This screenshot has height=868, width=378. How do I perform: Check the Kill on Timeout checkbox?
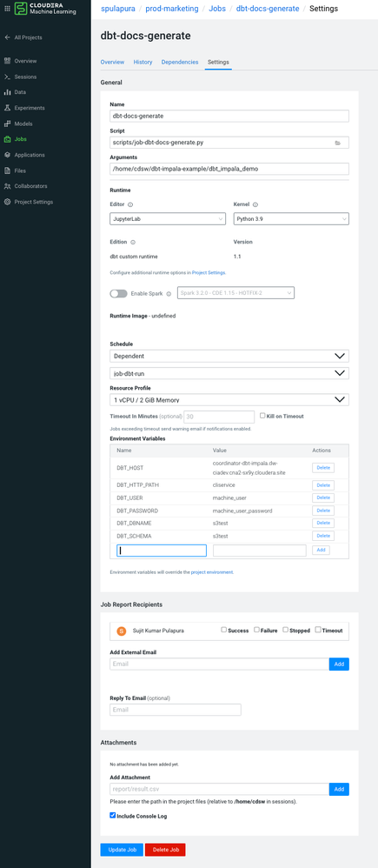click(x=263, y=415)
